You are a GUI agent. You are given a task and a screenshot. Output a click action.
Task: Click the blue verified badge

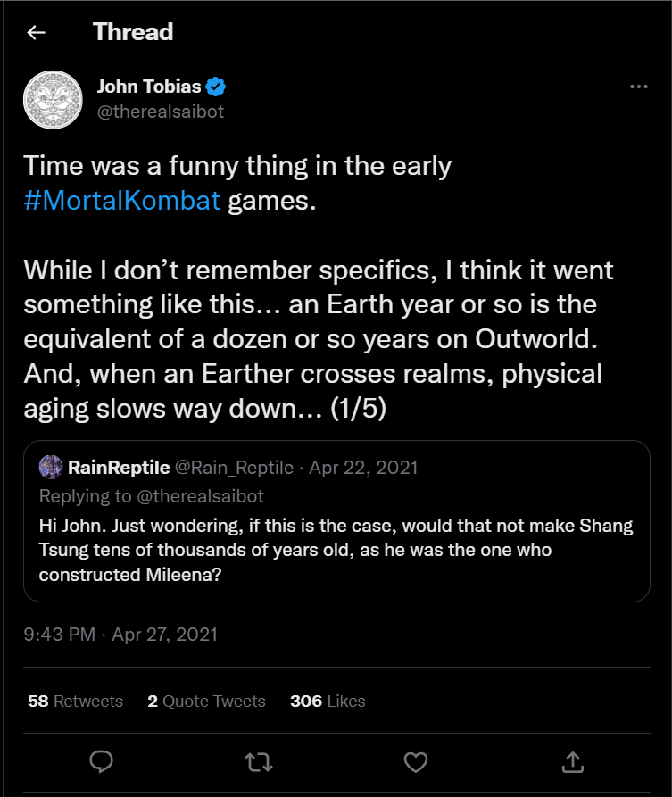[216, 87]
